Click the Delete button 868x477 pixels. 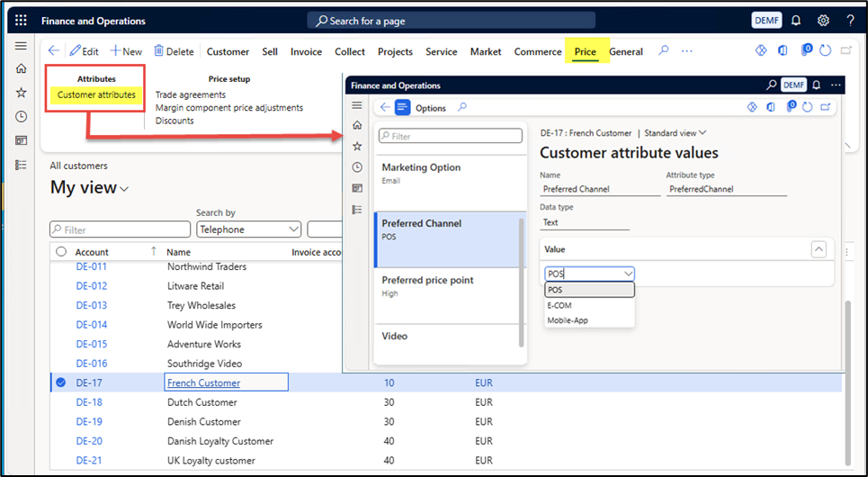click(x=174, y=51)
